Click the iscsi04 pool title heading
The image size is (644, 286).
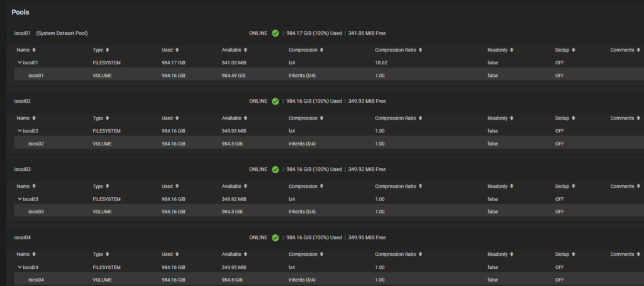(x=23, y=237)
